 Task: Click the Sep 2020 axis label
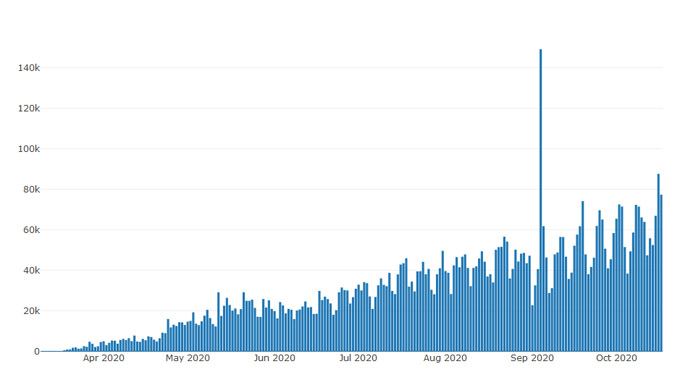click(532, 358)
